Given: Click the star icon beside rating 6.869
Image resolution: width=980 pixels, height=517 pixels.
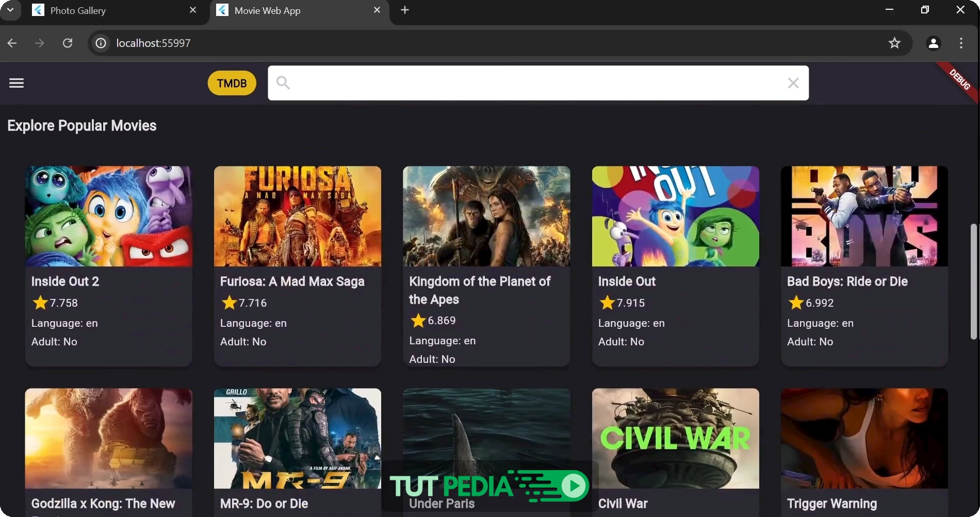Looking at the screenshot, I should pos(418,321).
